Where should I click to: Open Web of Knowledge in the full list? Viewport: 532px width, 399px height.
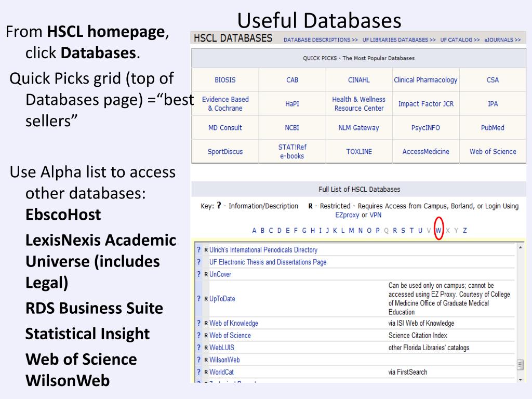(x=233, y=323)
